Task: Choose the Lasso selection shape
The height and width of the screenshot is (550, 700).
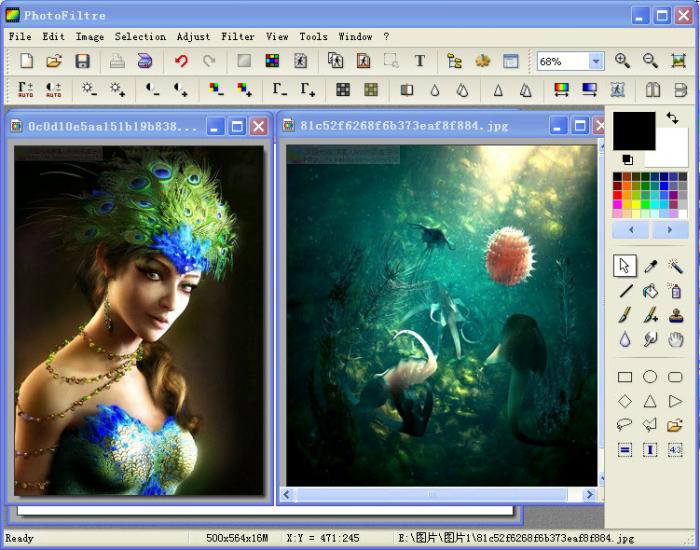Action: click(625, 425)
